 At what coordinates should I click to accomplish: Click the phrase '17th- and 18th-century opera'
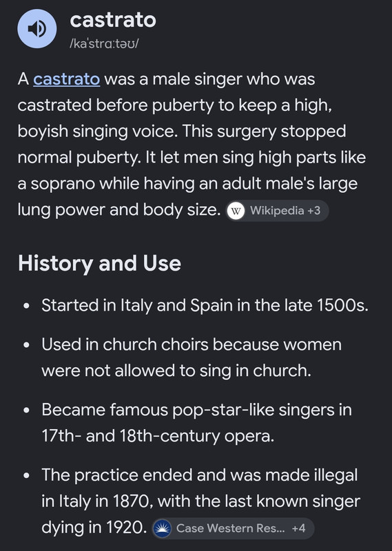[x=158, y=436]
